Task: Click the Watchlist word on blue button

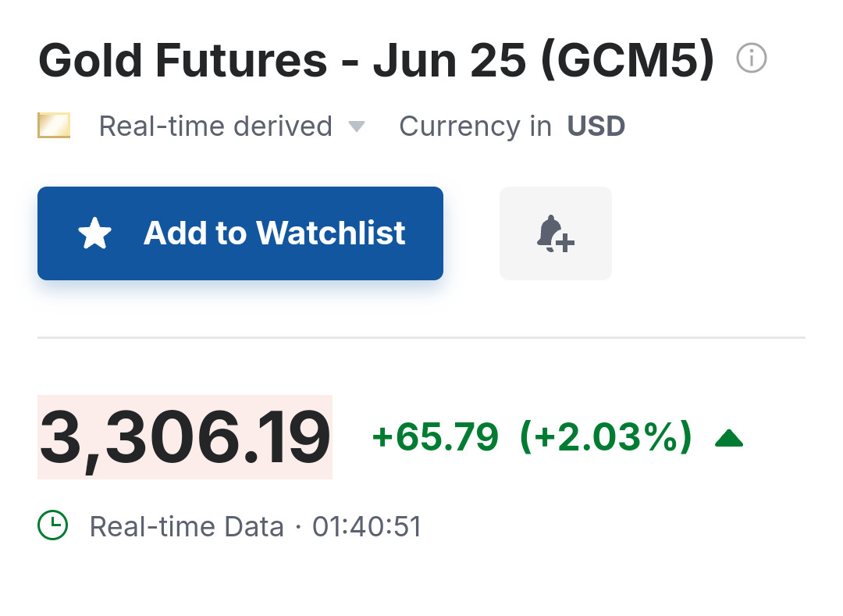Action: click(x=330, y=233)
